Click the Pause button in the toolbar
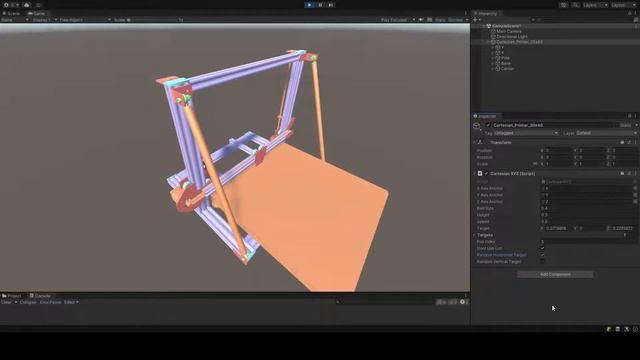 320,5
